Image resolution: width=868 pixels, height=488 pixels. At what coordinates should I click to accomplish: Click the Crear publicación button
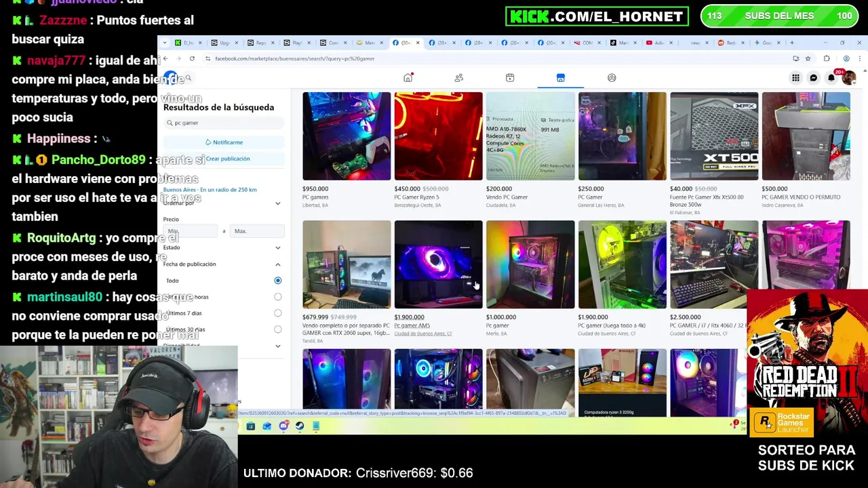[x=224, y=159]
